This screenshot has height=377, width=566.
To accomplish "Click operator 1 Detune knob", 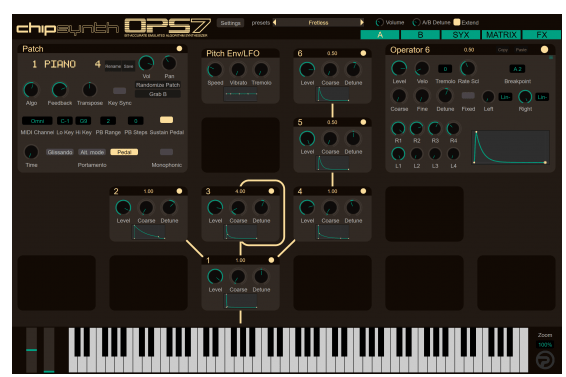I will pyautogui.click(x=261, y=277).
